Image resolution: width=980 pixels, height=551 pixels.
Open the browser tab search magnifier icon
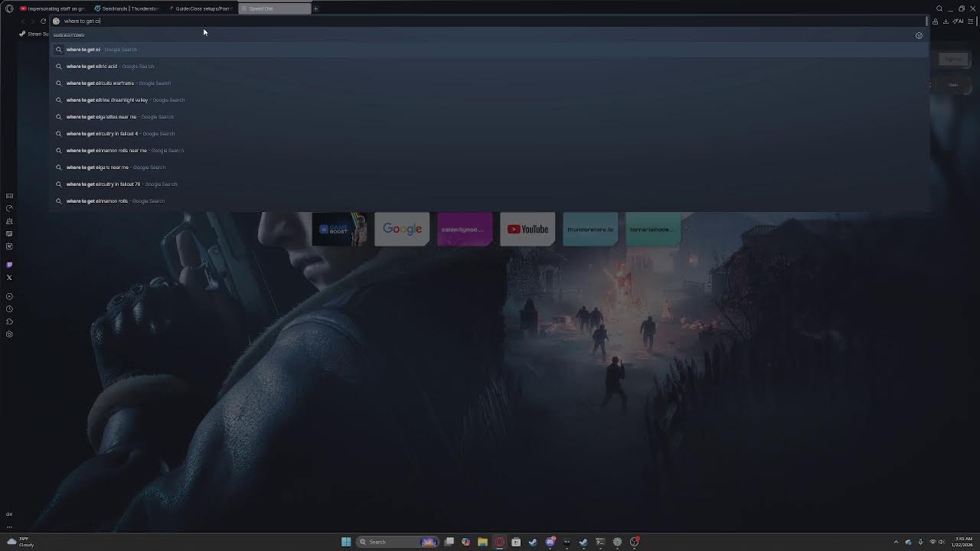[x=939, y=8]
